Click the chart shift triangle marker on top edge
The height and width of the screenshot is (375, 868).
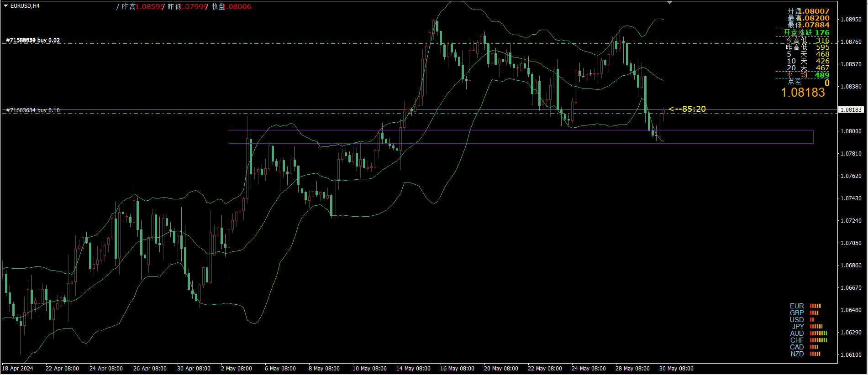669,3
